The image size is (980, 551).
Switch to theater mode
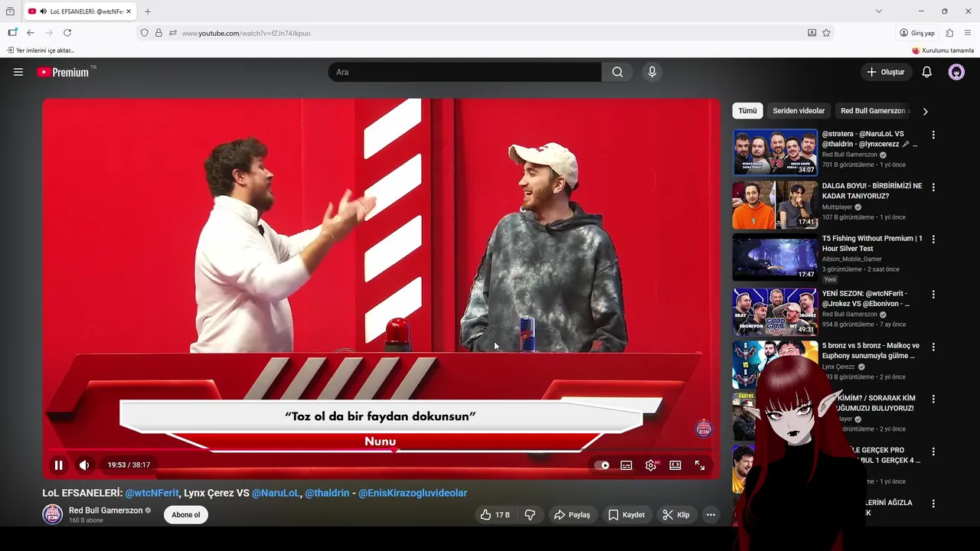click(x=675, y=465)
